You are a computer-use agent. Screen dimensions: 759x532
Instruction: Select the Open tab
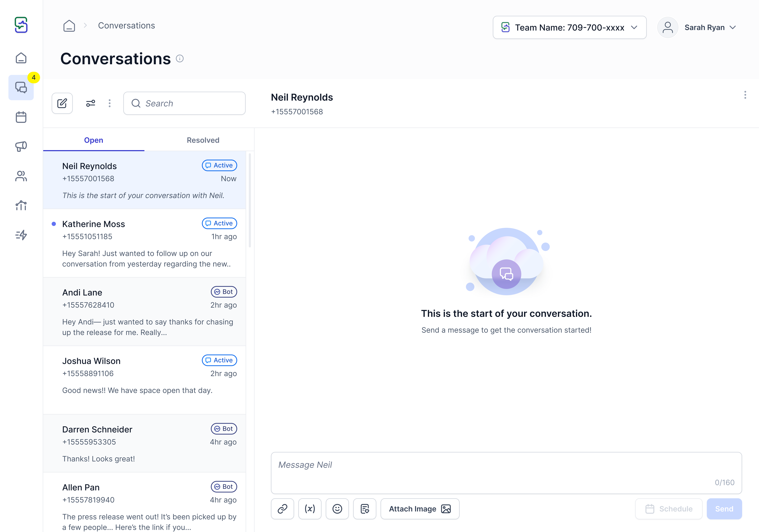tap(94, 140)
